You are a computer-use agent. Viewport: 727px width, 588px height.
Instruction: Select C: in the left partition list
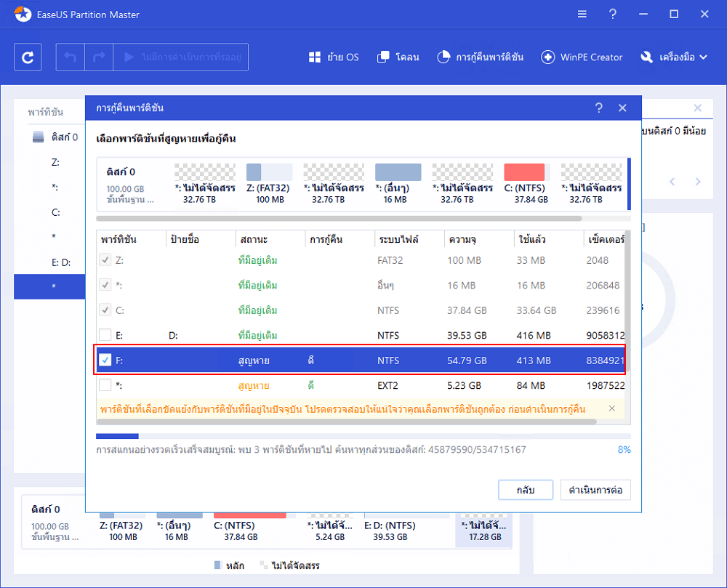(56, 212)
